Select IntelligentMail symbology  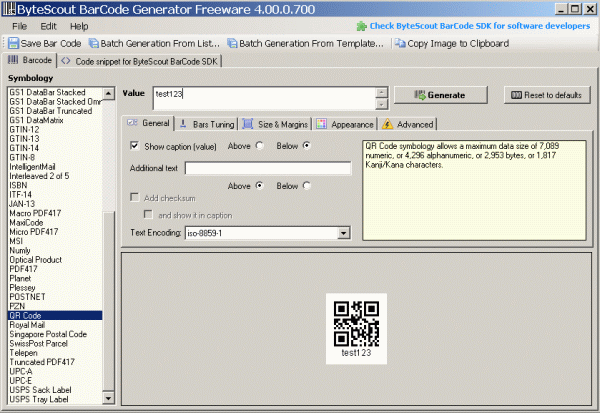coord(32,167)
